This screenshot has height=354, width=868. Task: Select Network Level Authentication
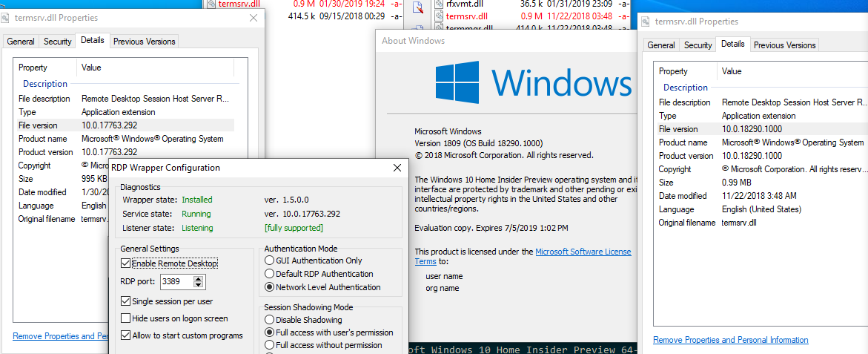270,287
